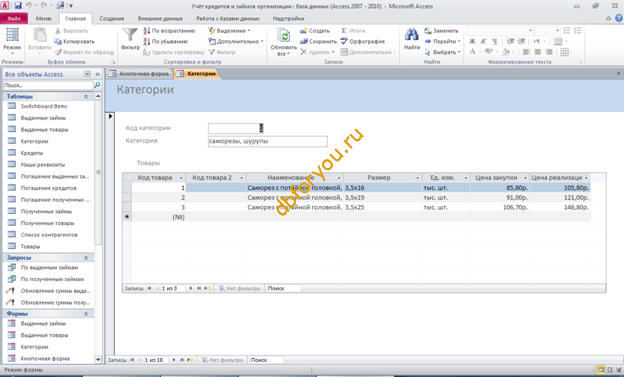Image resolution: width=624 pixels, height=377 pixels.
Task: Click the Фильтр funnel icon
Action: click(130, 39)
